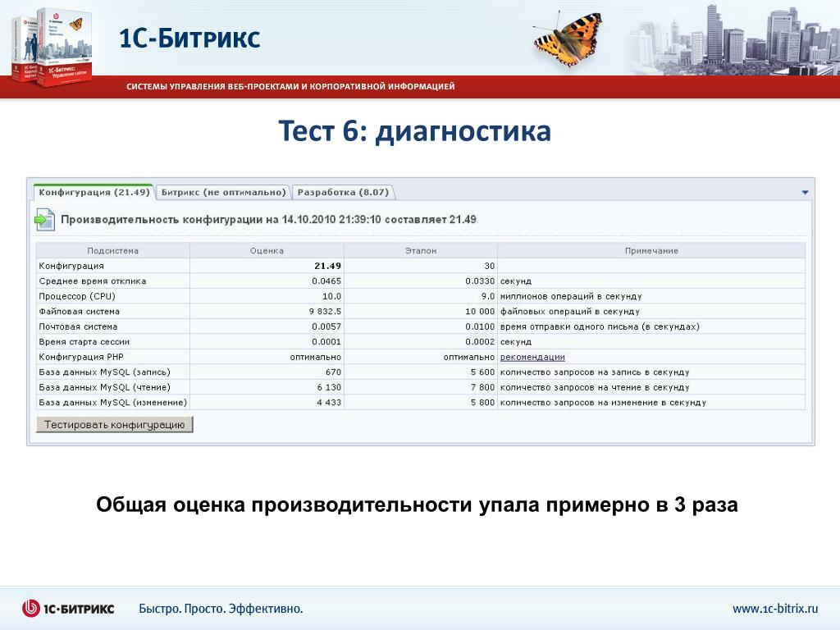Click the 0.0465 response time value
This screenshot has height=630, width=840.
[326, 281]
